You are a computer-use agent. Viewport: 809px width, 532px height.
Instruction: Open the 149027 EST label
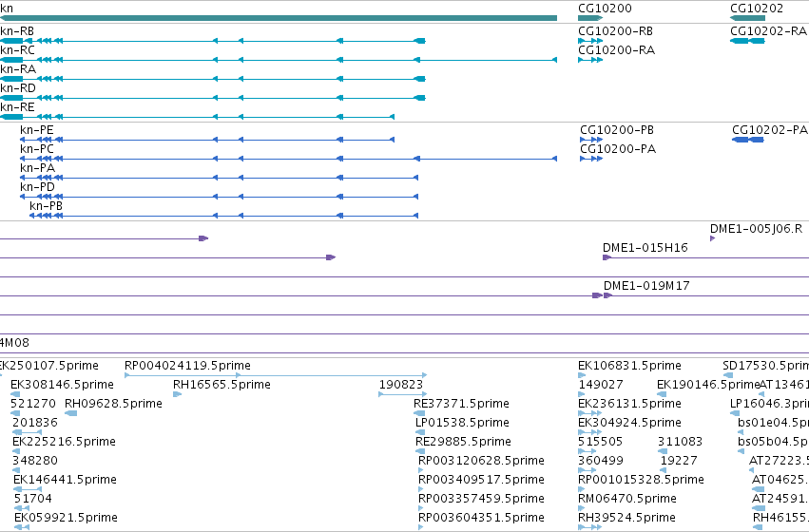[601, 385]
